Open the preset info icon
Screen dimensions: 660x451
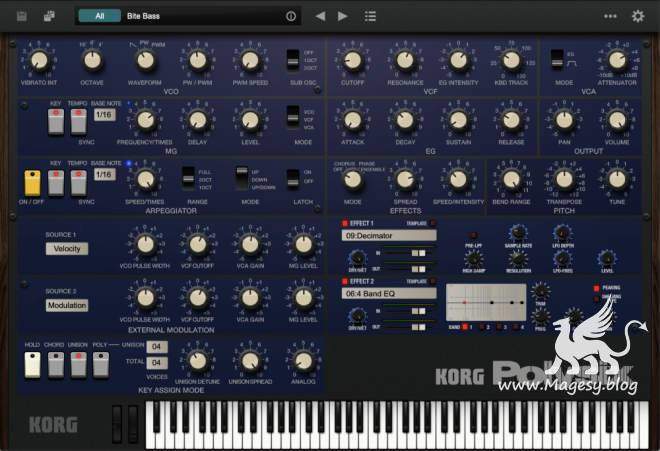[291, 16]
